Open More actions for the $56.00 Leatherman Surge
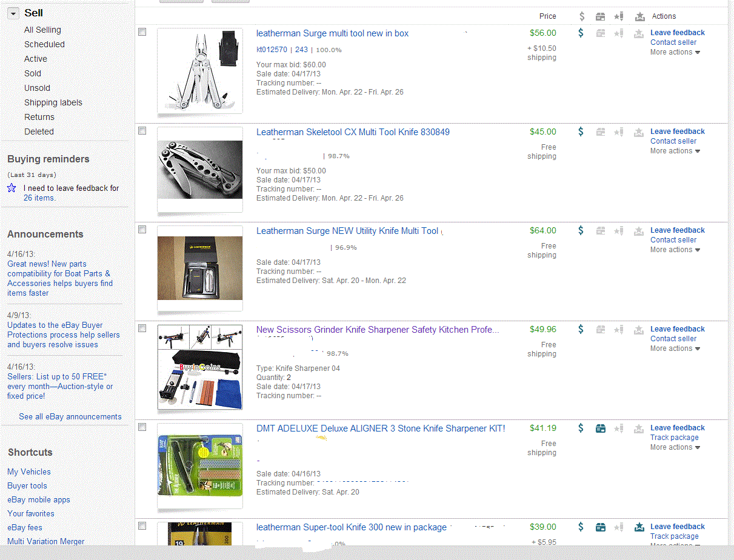734x560 pixels. coord(675,52)
